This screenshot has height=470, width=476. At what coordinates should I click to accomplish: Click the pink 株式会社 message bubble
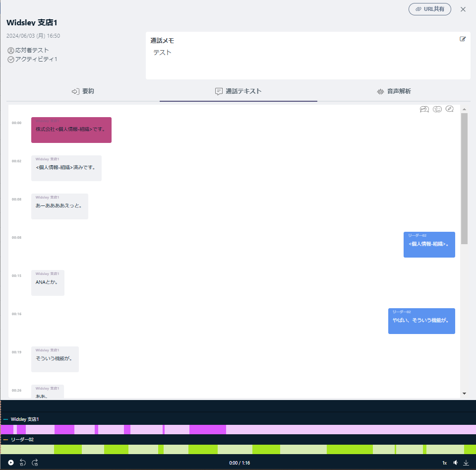71,130
